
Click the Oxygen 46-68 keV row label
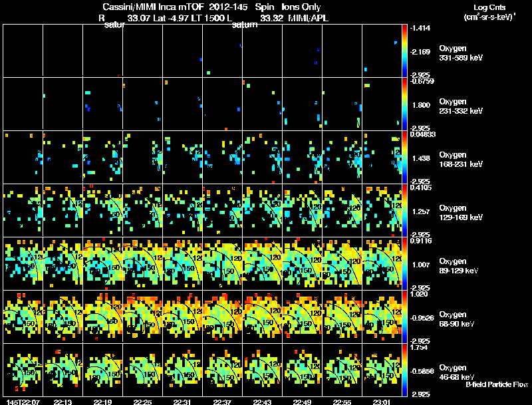click(x=457, y=372)
